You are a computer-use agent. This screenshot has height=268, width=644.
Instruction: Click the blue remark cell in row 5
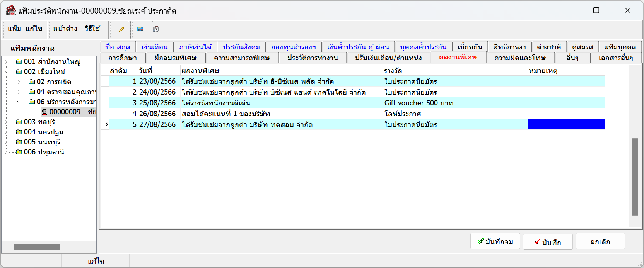[566, 124]
